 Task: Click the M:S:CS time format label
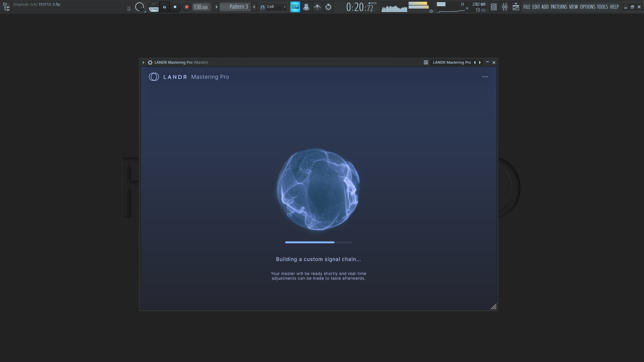(x=372, y=3)
